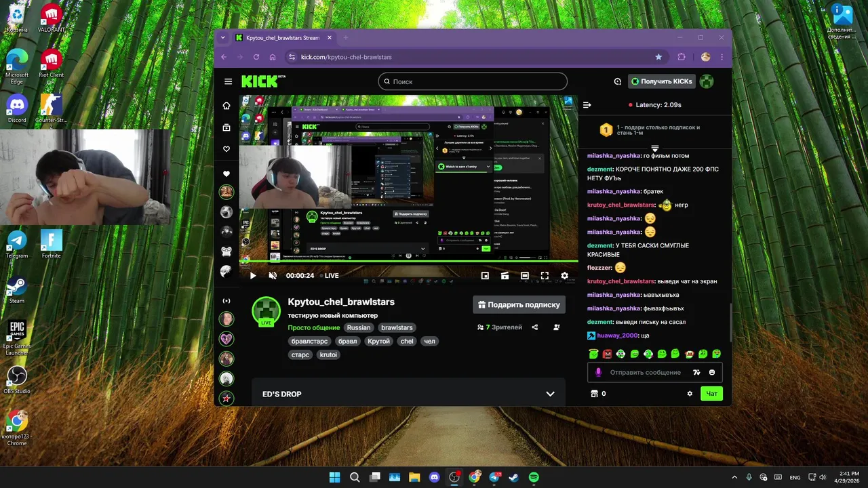Click the 7 Зрителей viewer count
The image size is (868, 488).
click(500, 327)
